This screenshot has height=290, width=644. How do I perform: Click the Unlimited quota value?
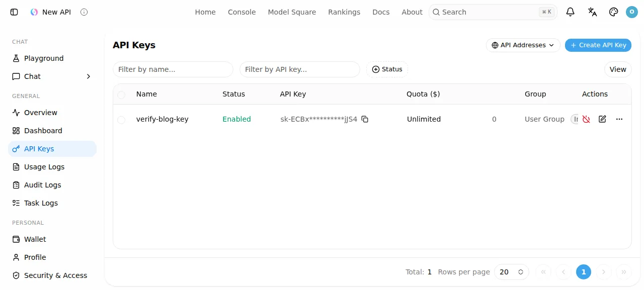[x=424, y=119]
